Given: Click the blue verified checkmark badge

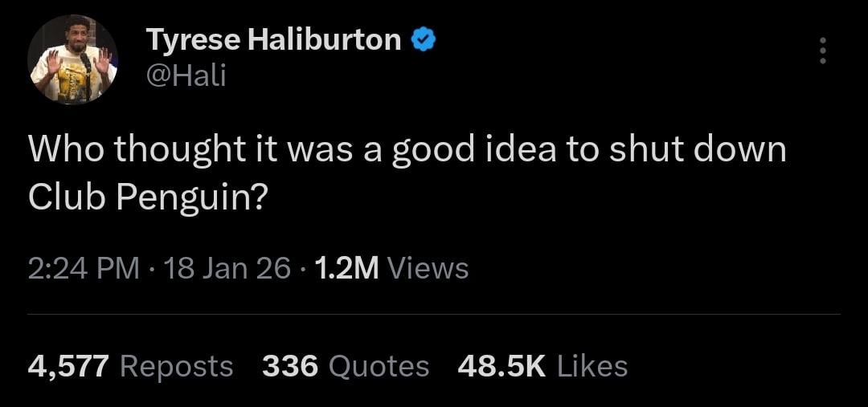Looking at the screenshot, I should click(424, 39).
